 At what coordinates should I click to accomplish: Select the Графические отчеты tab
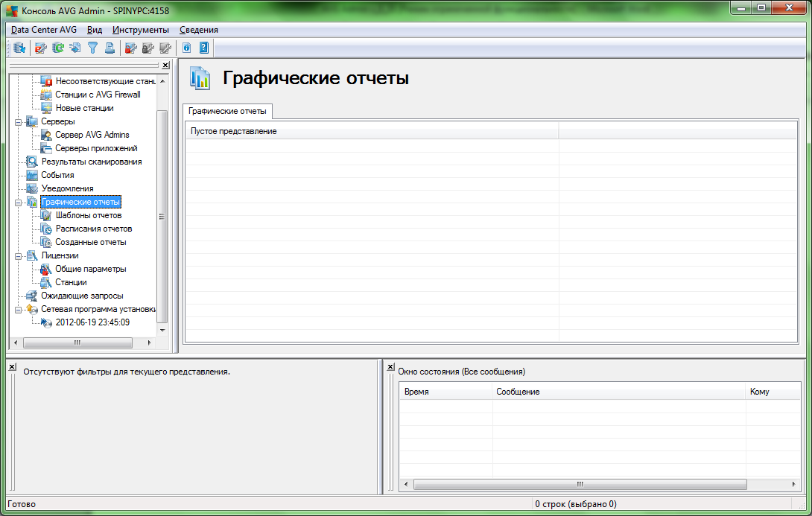227,111
